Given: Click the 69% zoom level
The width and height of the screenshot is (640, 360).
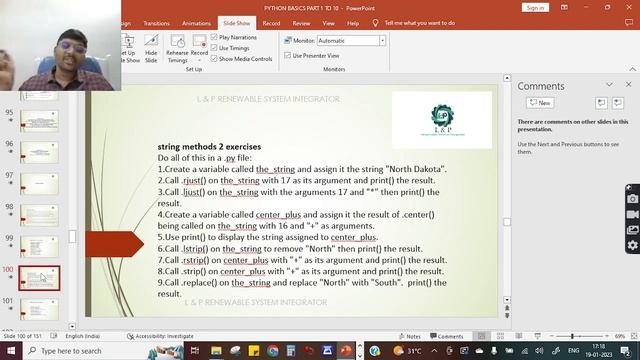Looking at the screenshot, I should tap(620, 336).
